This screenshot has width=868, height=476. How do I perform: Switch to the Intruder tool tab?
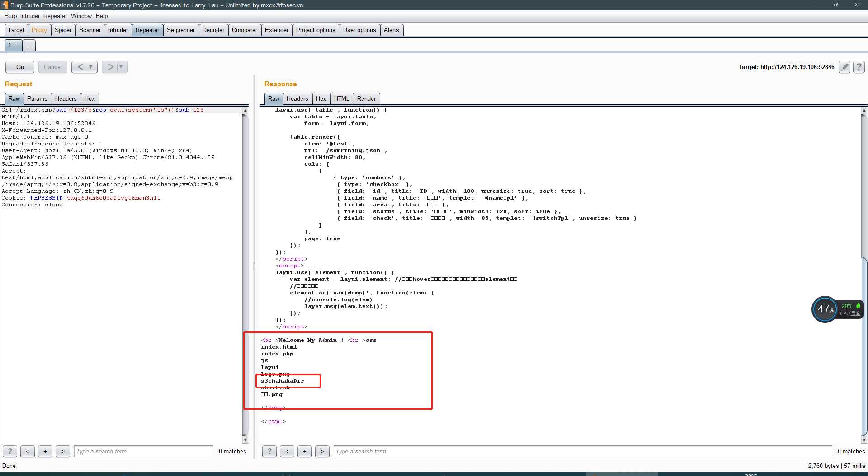coord(118,30)
